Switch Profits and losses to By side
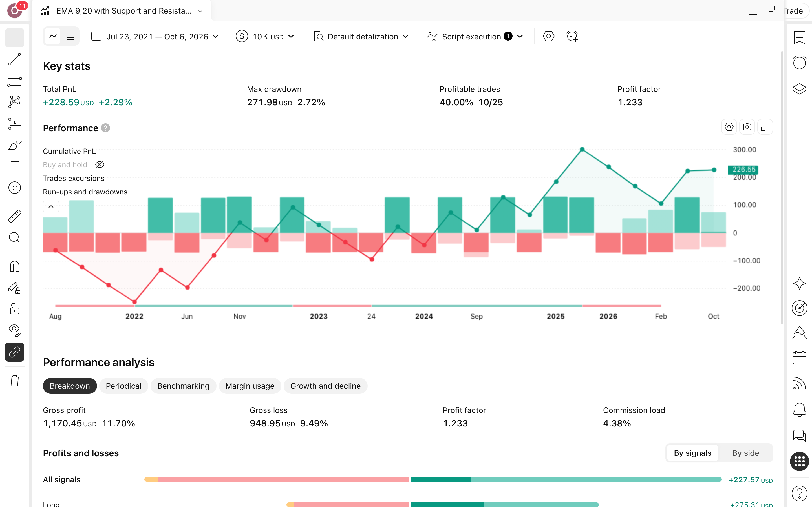The width and height of the screenshot is (812, 507). pyautogui.click(x=745, y=453)
